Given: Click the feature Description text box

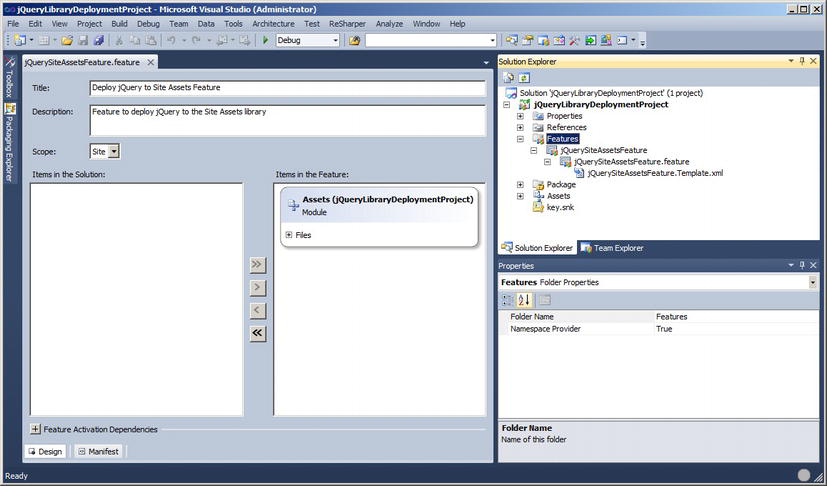Looking at the screenshot, I should [287, 120].
